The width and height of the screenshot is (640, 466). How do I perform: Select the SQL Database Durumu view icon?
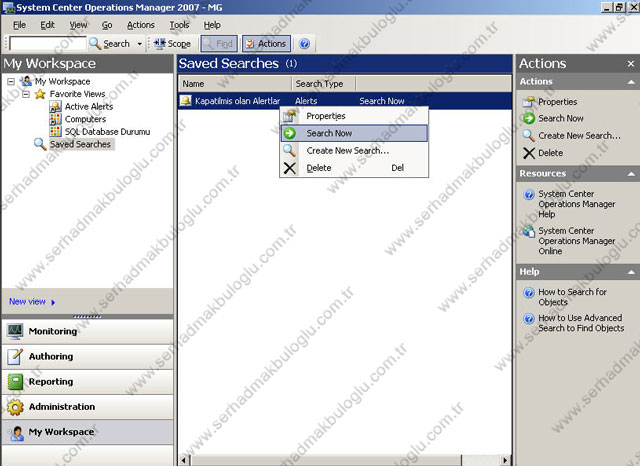[x=55, y=131]
